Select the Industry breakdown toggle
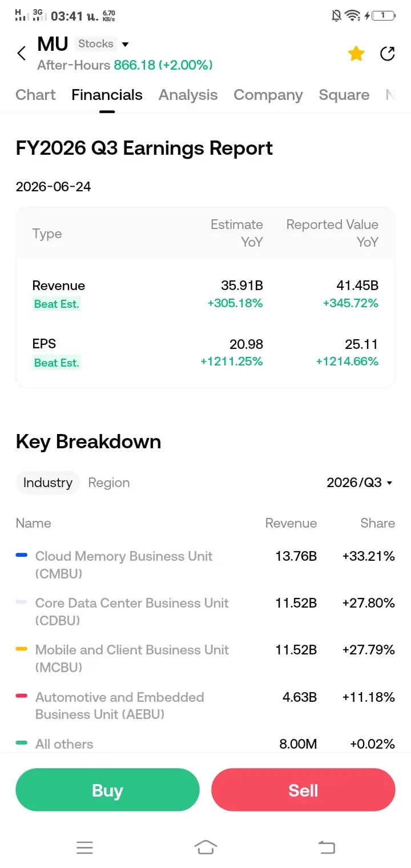 tap(48, 483)
